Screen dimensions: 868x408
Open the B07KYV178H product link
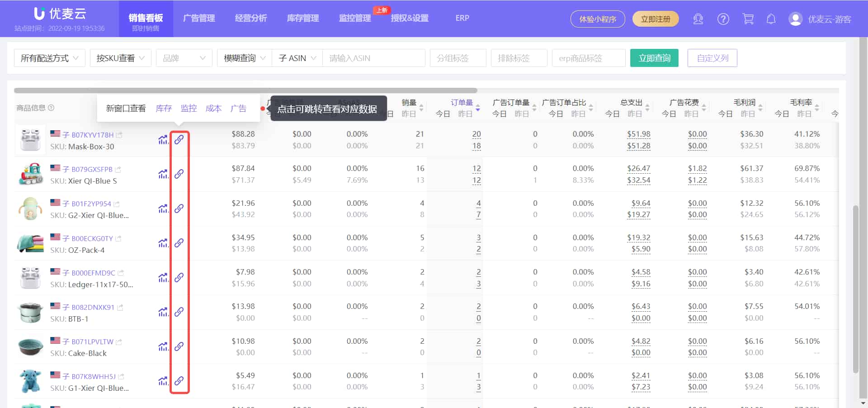[x=94, y=134]
